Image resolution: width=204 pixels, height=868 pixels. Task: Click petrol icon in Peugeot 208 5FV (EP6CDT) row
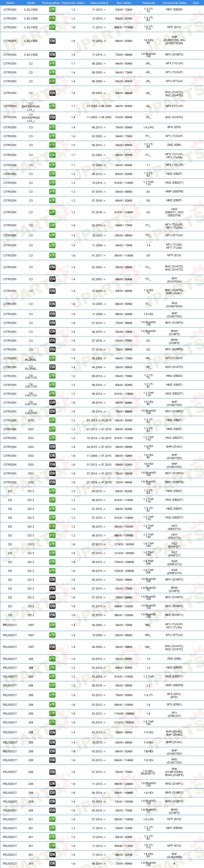point(52,714)
